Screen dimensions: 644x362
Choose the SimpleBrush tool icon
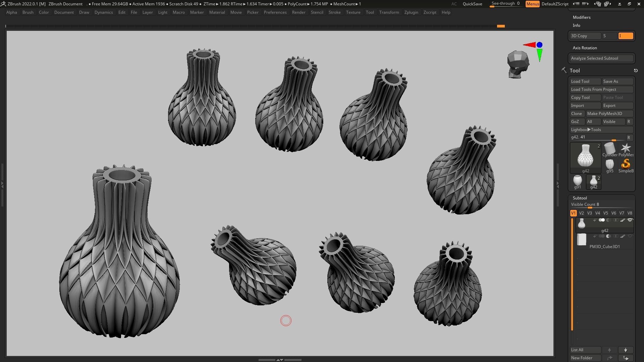pyautogui.click(x=626, y=164)
